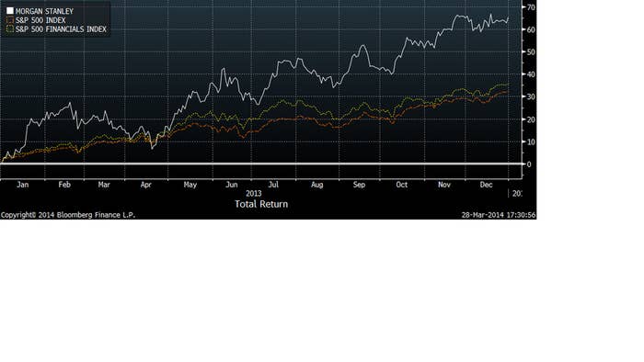Click the Copyright 2014 Bloomberg Finance text
The width and height of the screenshot is (644, 362).
68,215
